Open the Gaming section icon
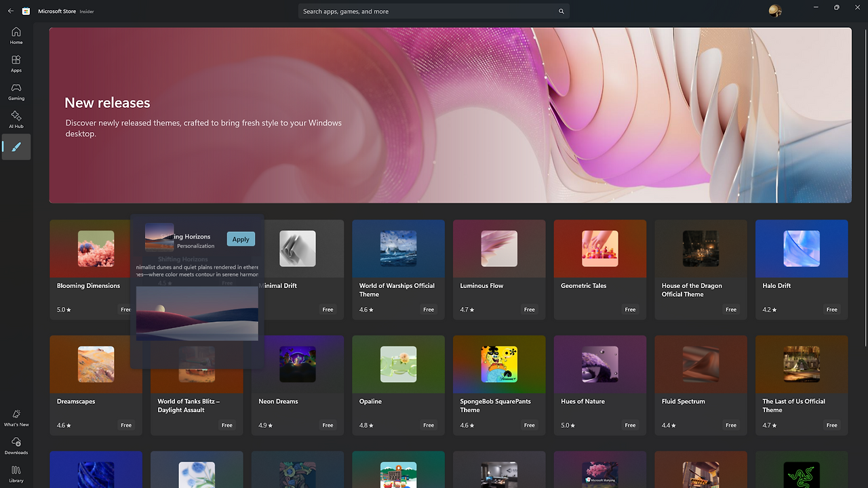The image size is (868, 488). tap(16, 91)
